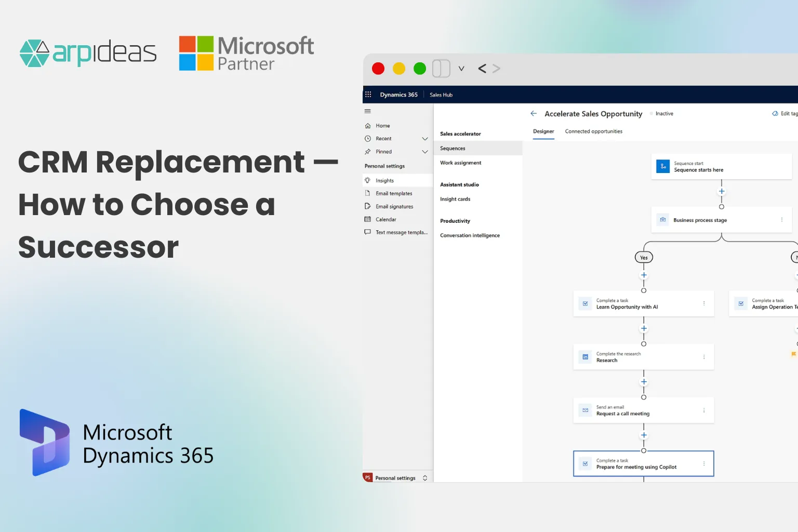Click the Research LinkedIn step icon

point(586,357)
